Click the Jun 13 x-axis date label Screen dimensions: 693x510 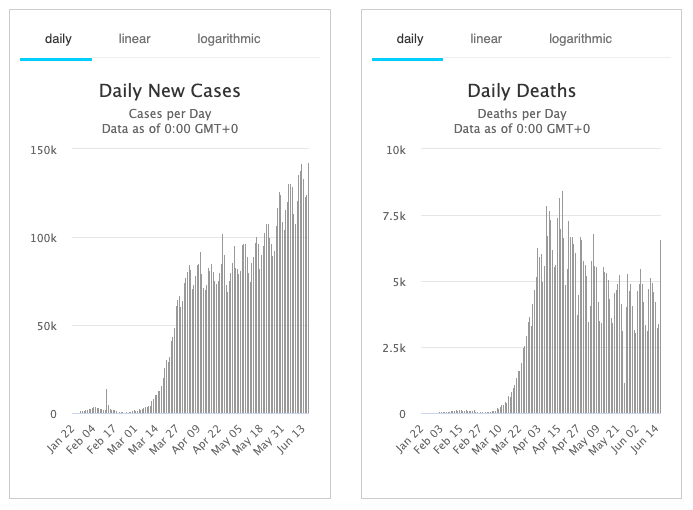coord(295,434)
